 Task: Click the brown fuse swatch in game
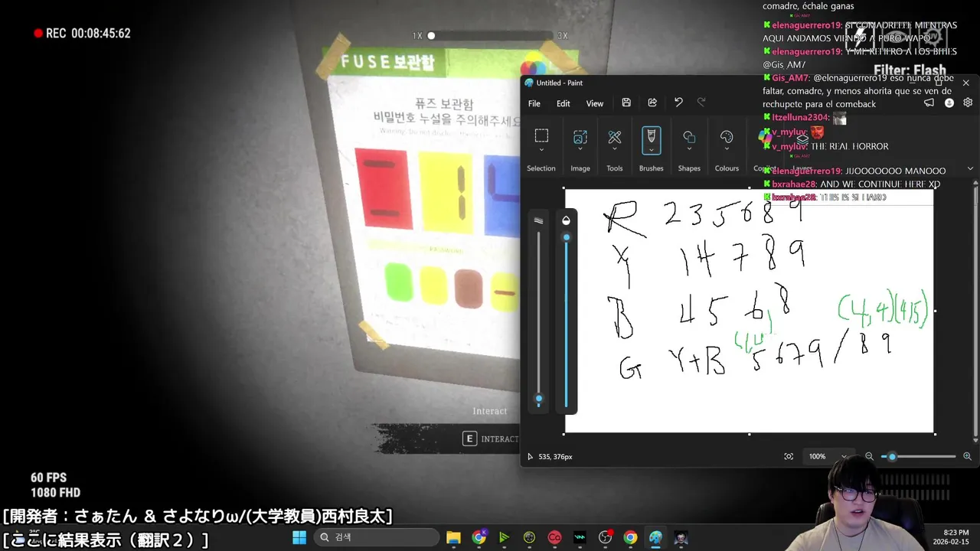pyautogui.click(x=468, y=289)
